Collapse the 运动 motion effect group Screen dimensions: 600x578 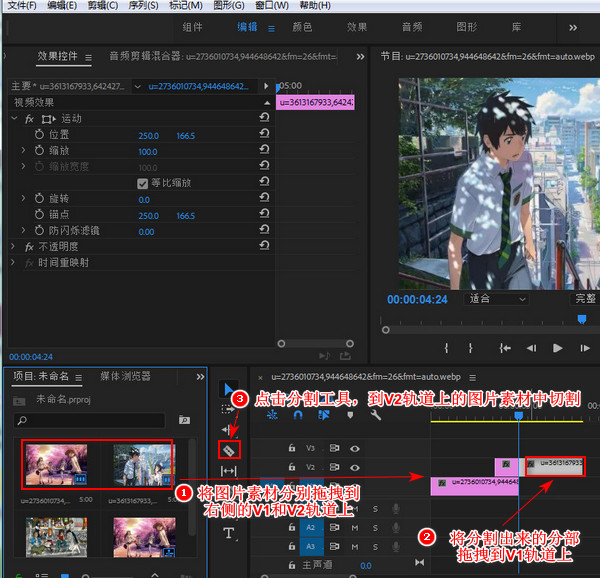tap(14, 118)
